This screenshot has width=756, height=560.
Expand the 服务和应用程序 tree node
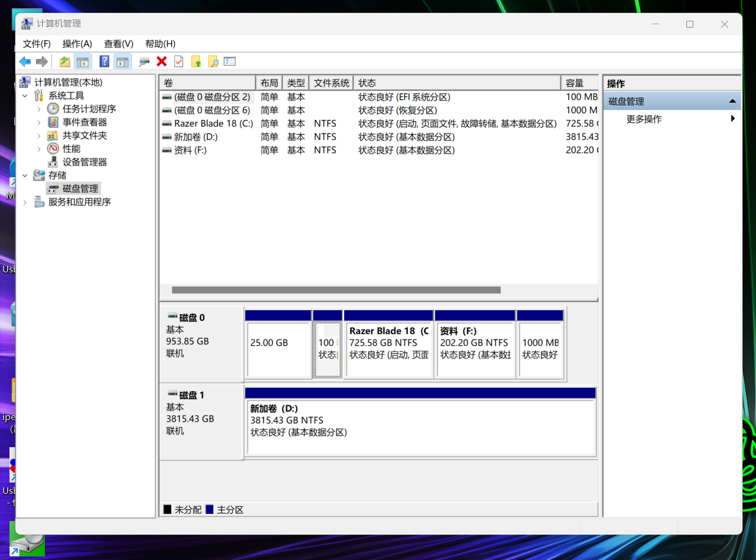coord(25,202)
